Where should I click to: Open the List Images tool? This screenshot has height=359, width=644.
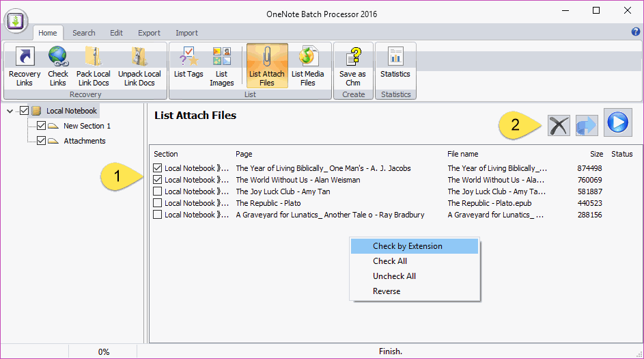(x=222, y=66)
